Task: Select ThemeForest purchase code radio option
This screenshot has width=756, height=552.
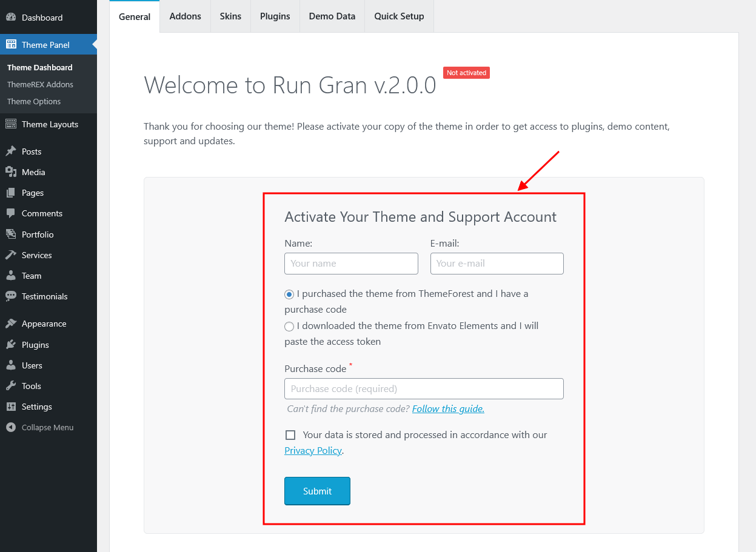Action: coord(289,294)
